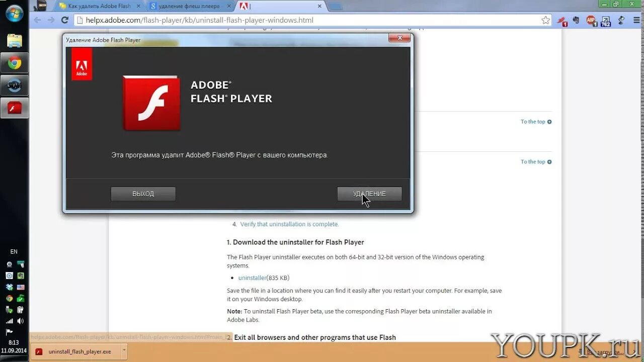Click the Dropbox tray icon
This screenshot has width=644, height=362.
9,287
